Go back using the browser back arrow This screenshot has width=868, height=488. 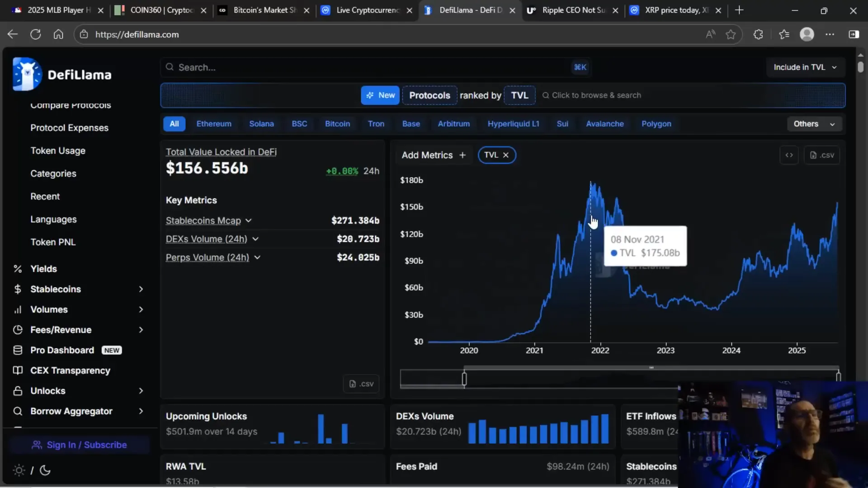point(13,34)
